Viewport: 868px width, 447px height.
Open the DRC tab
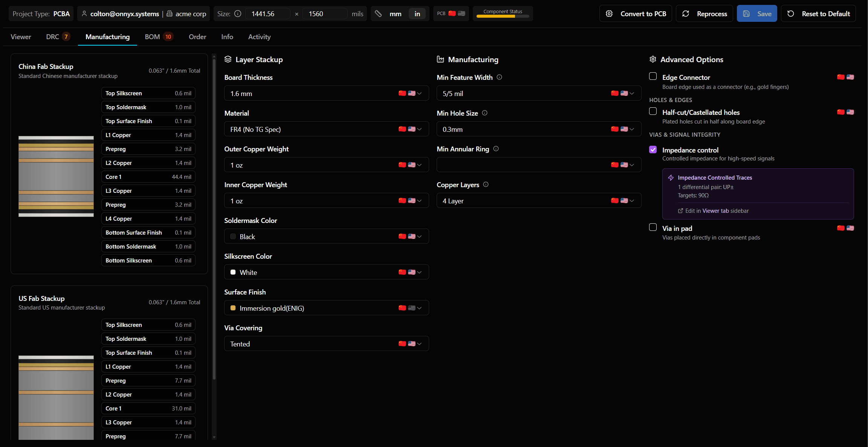52,37
